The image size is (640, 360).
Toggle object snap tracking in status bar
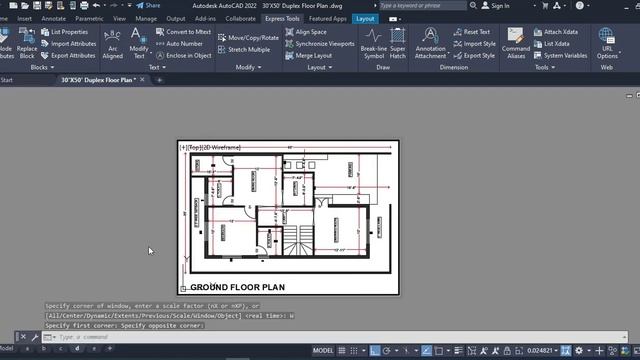[427, 351]
